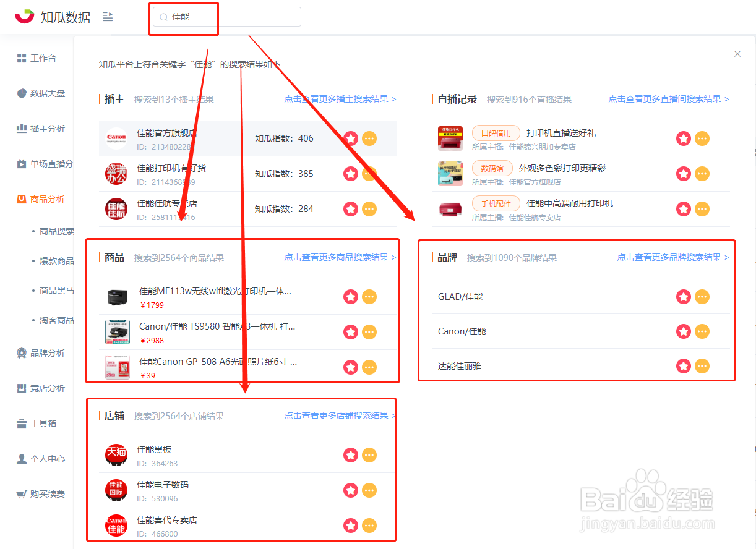Open 播主分析 in the sidebar

[x=41, y=129]
